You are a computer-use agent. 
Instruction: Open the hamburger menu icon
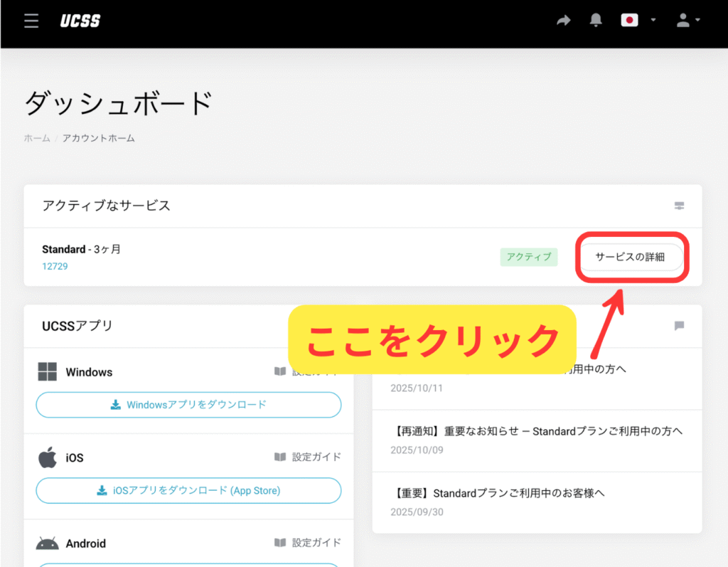pos(31,21)
